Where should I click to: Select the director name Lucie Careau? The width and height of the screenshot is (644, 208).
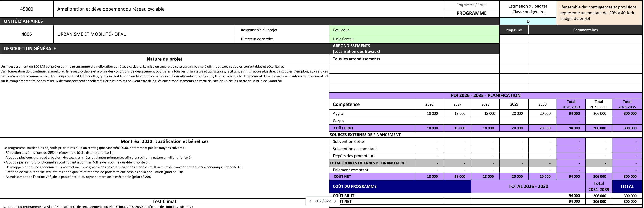click(x=343, y=39)
